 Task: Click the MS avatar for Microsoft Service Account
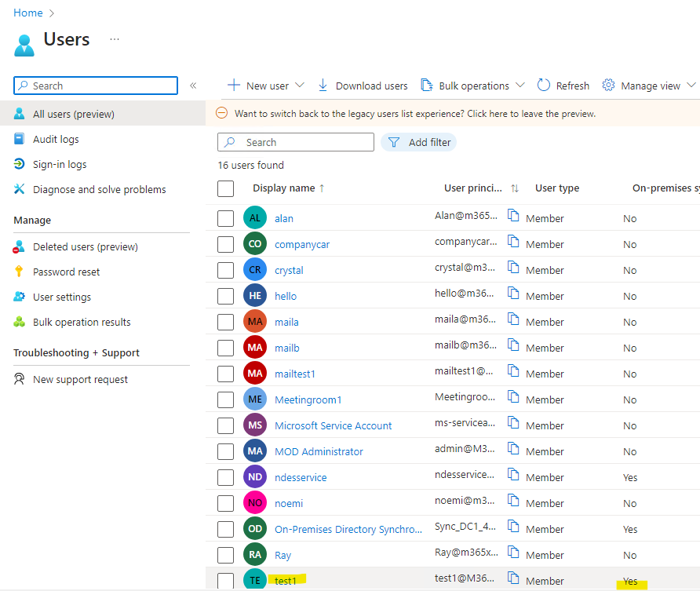[x=255, y=425]
